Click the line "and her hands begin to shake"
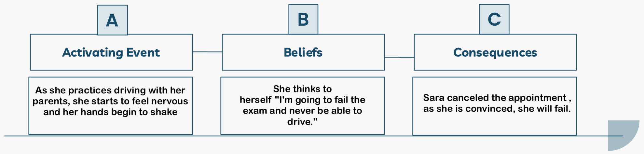Viewport: 644px width, 154px height. (110, 112)
